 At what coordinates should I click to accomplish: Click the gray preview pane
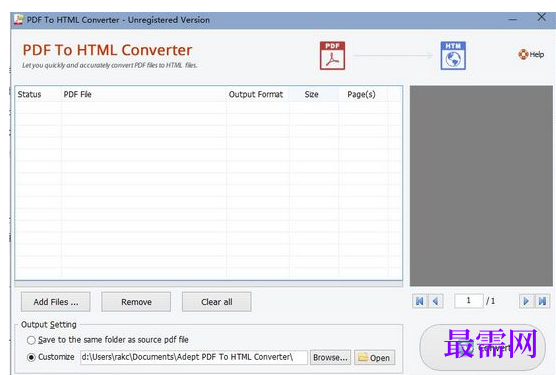coord(481,186)
